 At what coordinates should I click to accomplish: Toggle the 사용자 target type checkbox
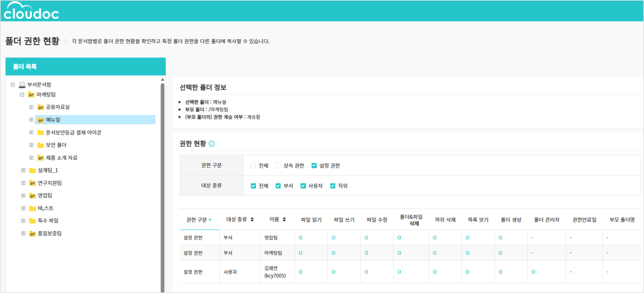click(x=303, y=186)
